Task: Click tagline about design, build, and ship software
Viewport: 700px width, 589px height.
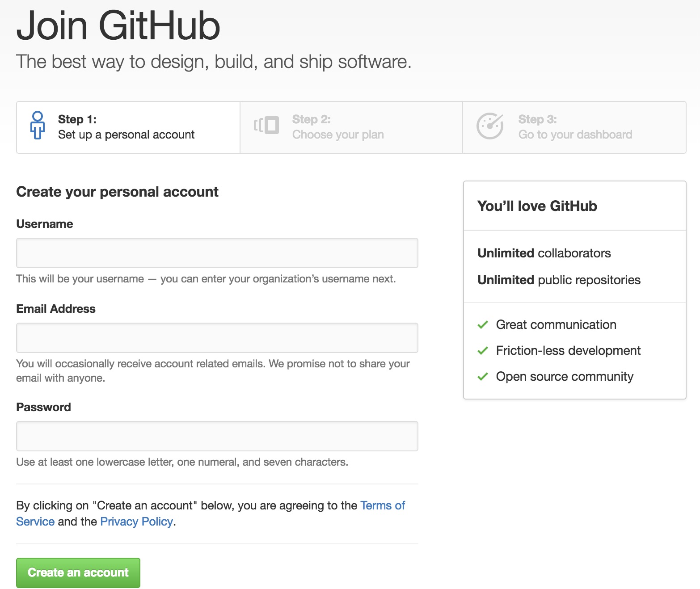Action: click(x=214, y=62)
